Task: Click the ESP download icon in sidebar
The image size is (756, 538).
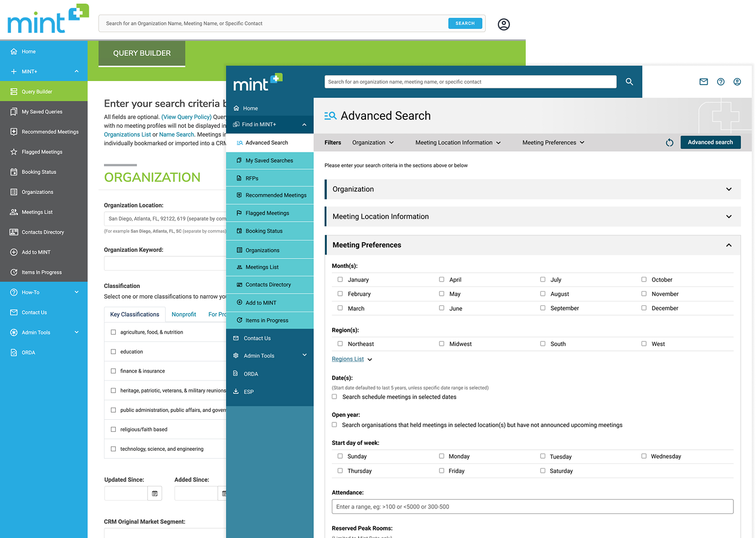Action: (x=236, y=391)
